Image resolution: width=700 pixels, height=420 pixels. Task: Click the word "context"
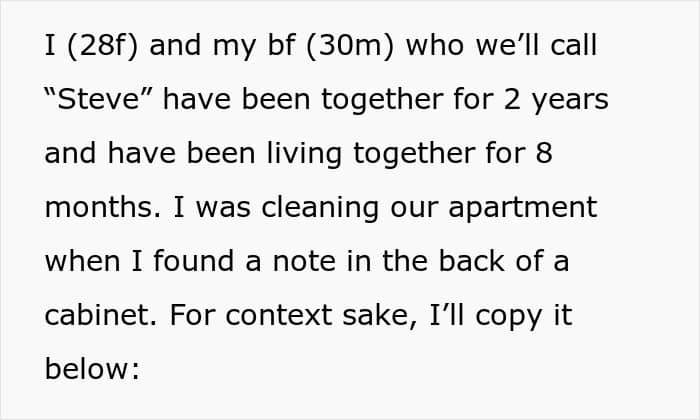(279, 316)
